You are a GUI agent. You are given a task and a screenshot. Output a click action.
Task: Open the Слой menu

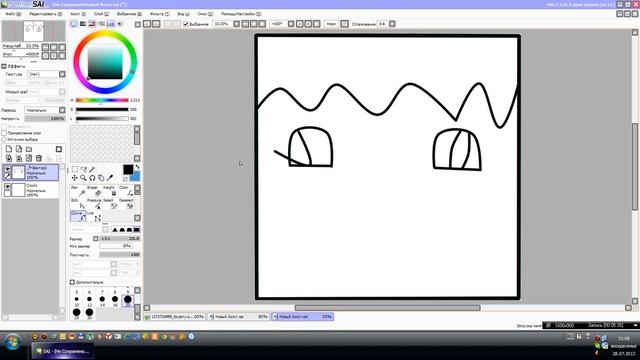coord(101,14)
